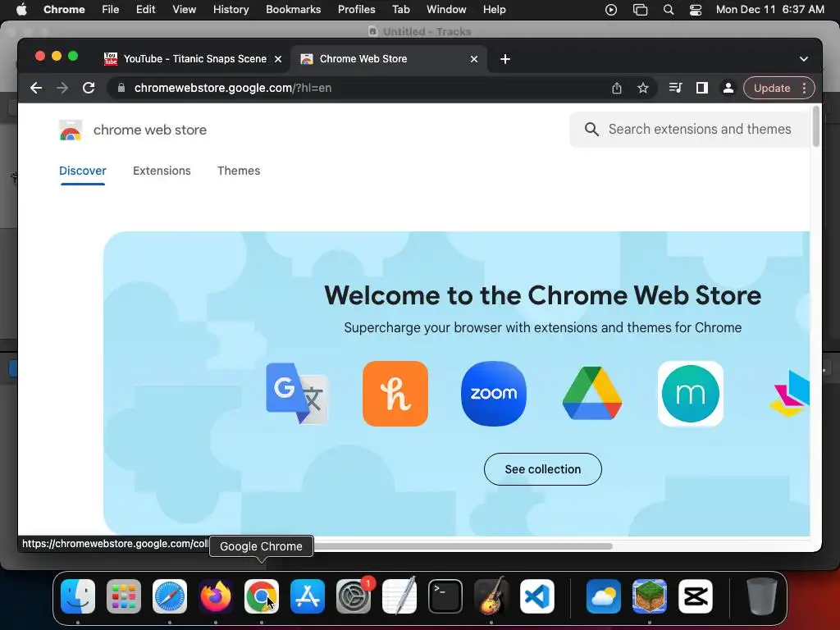Open the Chrome profile avatar icon

tap(728, 88)
